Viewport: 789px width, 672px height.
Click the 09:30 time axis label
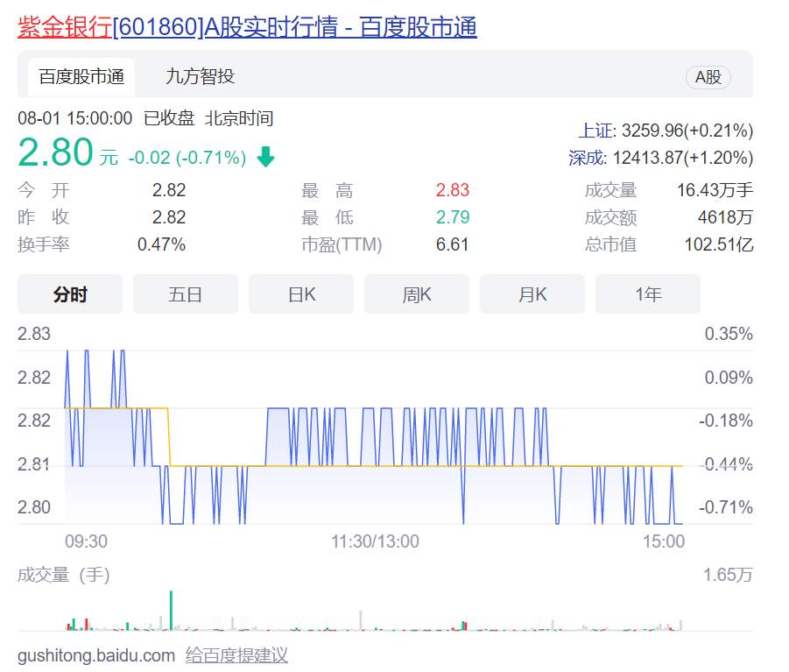pos(86,541)
